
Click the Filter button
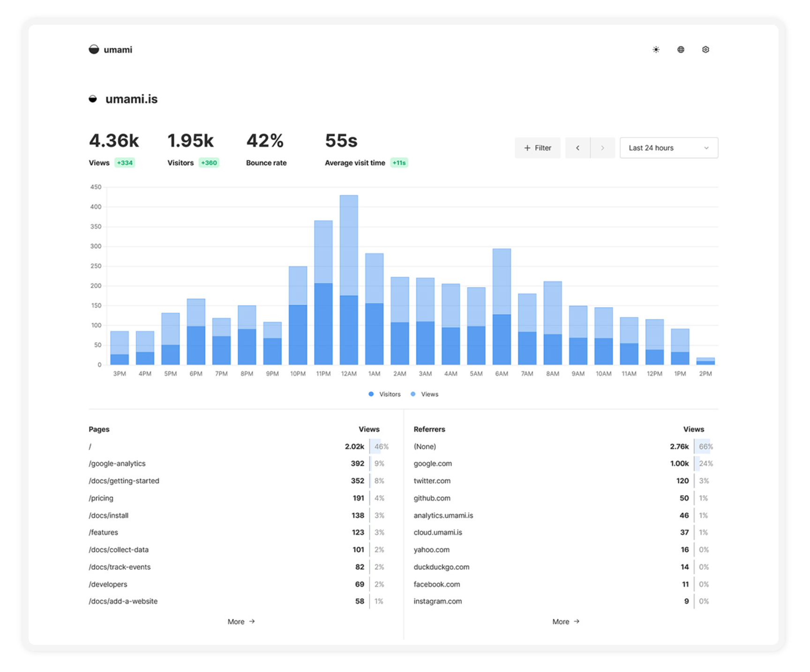tap(538, 148)
